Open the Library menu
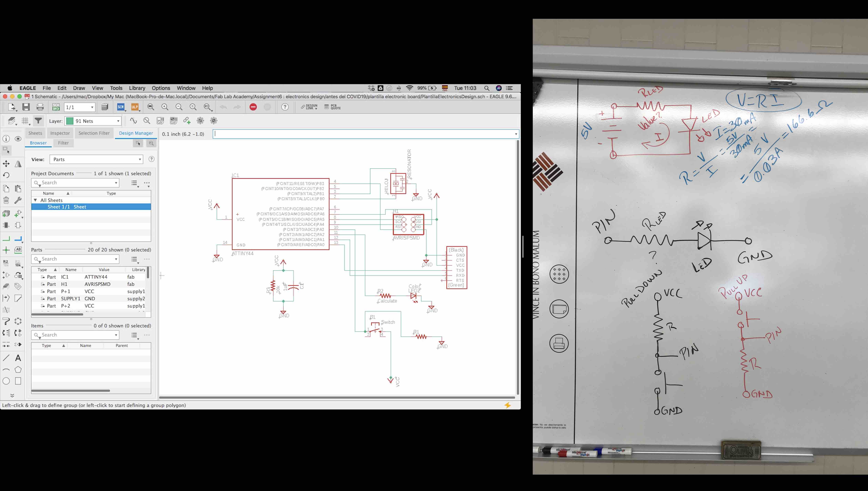The height and width of the screenshot is (491, 868). point(137,88)
